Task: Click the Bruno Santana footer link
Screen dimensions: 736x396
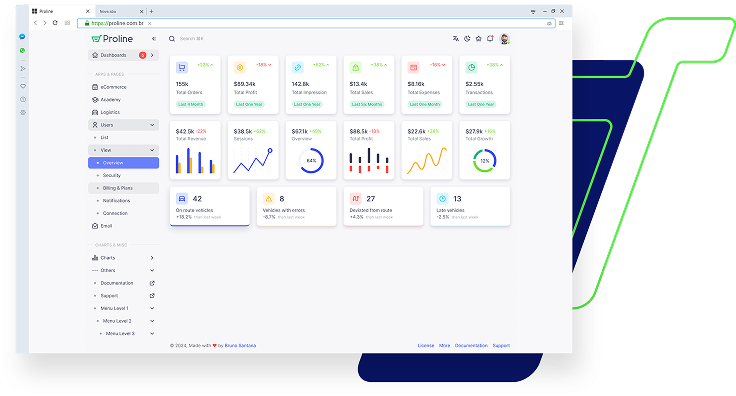Action: (240, 346)
